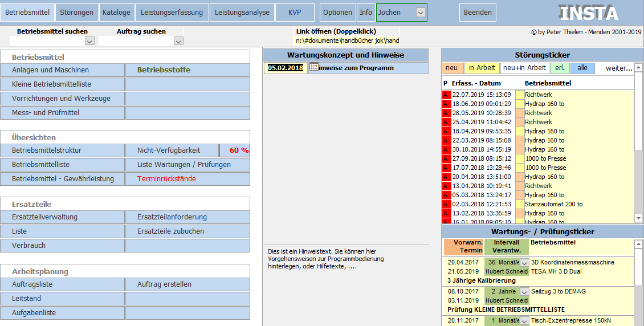Filter Störungsticker by 'in Arbeit' status
The width and height of the screenshot is (644, 326).
tap(482, 68)
